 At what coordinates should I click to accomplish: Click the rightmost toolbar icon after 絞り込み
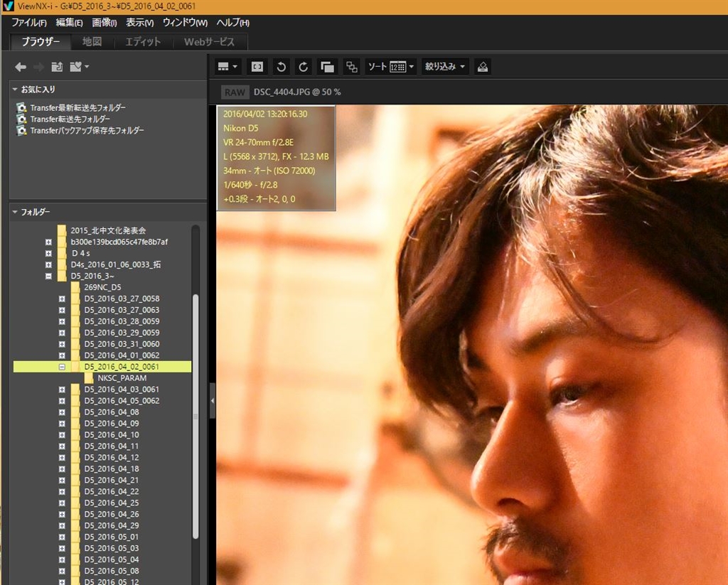coord(483,67)
